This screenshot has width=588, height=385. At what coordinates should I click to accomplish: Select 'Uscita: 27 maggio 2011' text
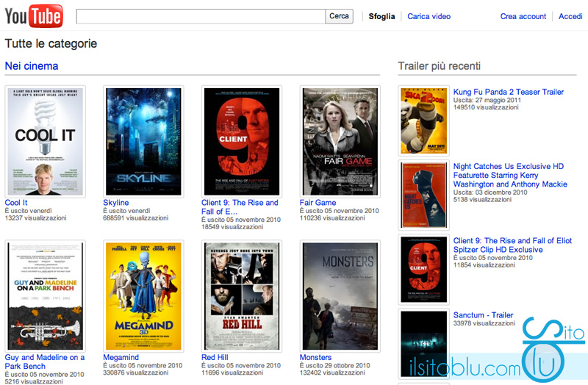click(487, 100)
